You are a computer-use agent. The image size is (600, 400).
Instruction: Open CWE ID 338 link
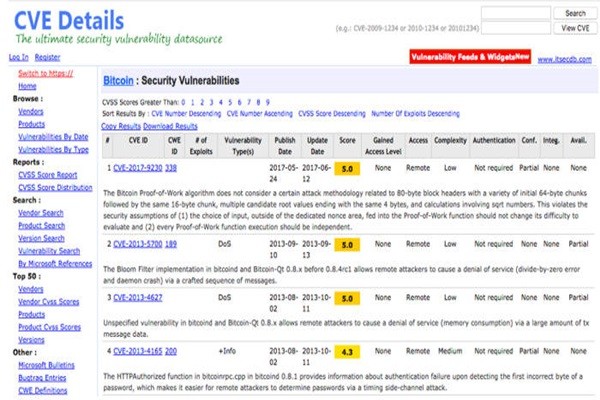tap(171, 168)
